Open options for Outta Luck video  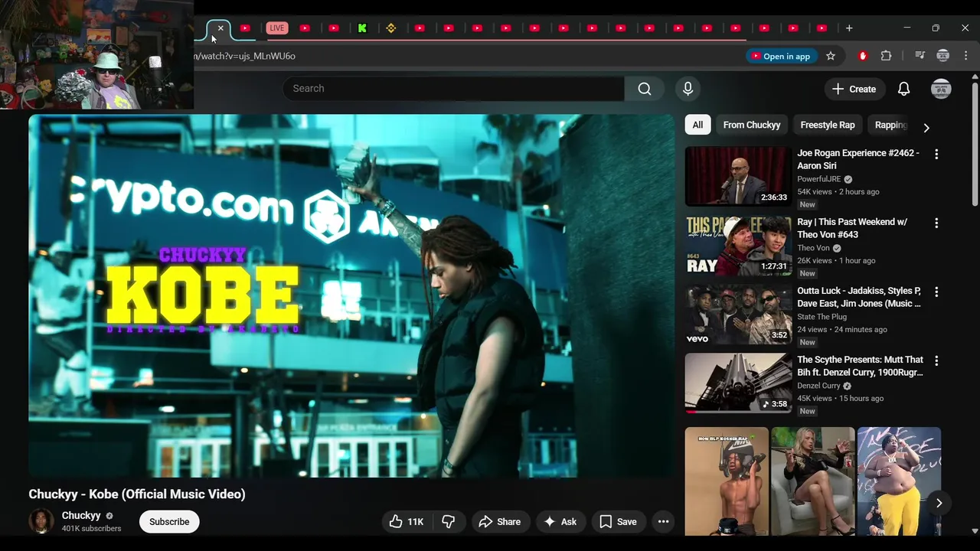pos(936,292)
